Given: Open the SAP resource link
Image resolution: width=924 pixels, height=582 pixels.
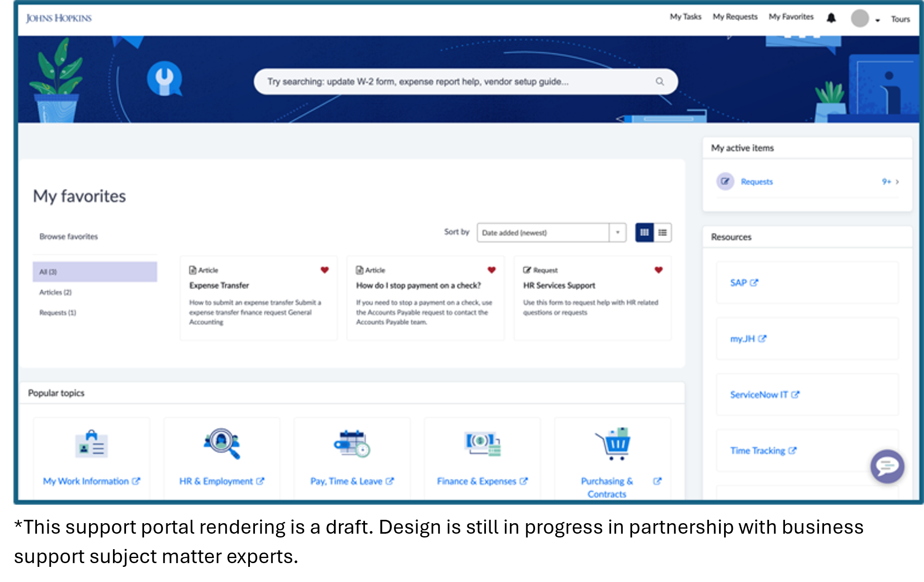Looking at the screenshot, I should pyautogui.click(x=738, y=282).
